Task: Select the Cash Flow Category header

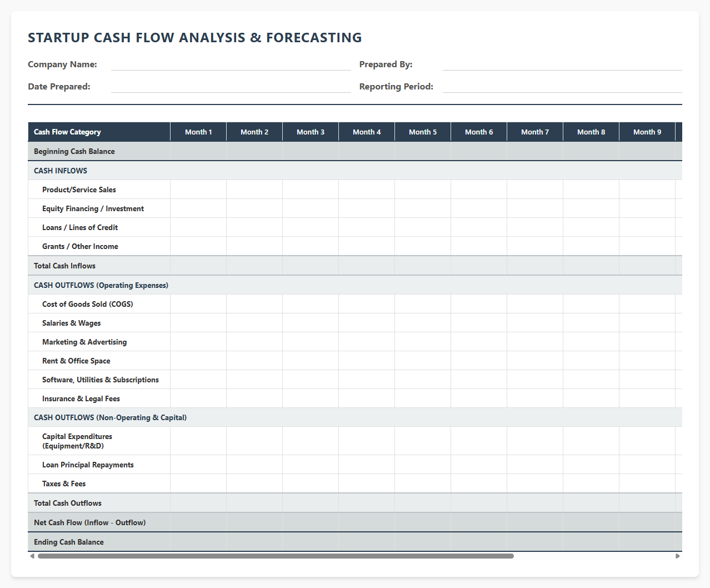Action: coord(99,132)
